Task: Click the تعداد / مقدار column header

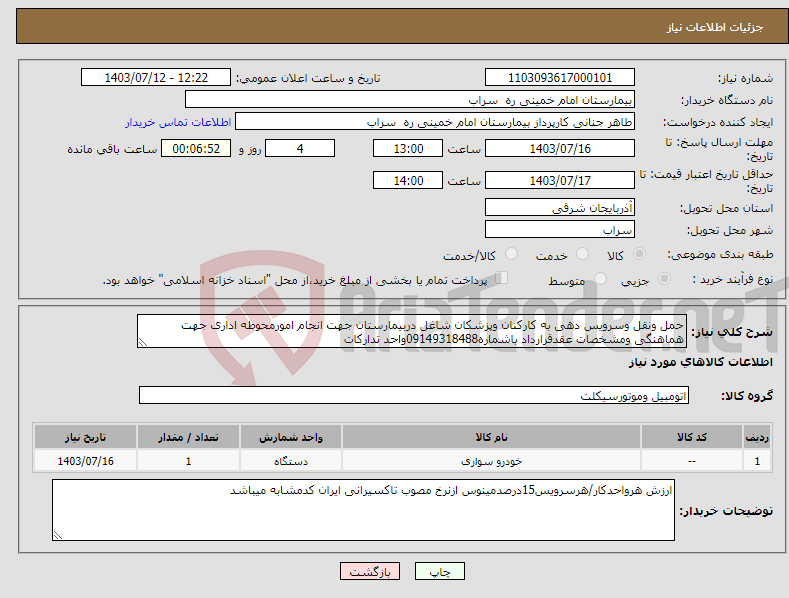Action: pos(188,437)
